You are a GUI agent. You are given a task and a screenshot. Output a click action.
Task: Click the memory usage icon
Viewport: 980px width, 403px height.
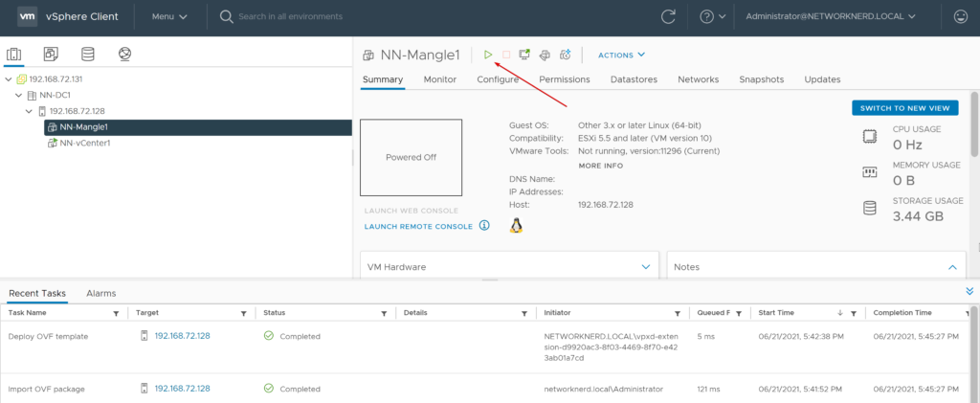tap(869, 172)
